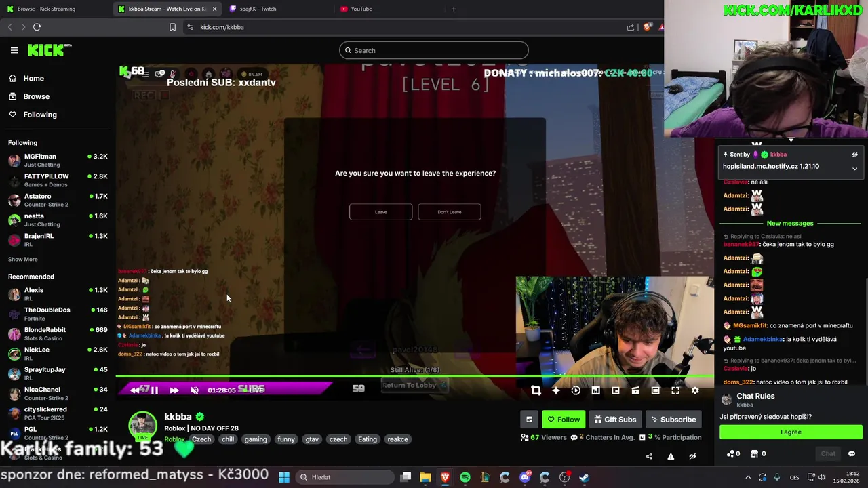The height and width of the screenshot is (488, 868).
Task: Click the green stream progress bar
Action: pyautogui.click(x=414, y=376)
